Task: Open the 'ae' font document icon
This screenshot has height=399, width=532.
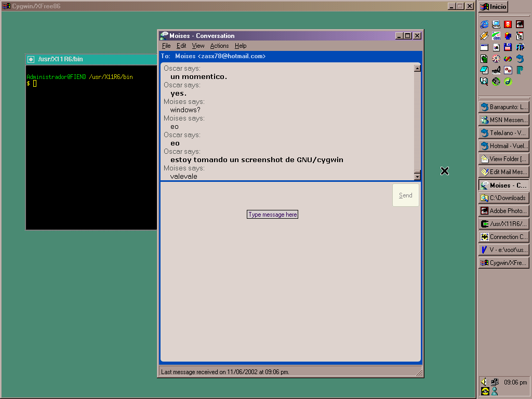Action: tap(508, 70)
